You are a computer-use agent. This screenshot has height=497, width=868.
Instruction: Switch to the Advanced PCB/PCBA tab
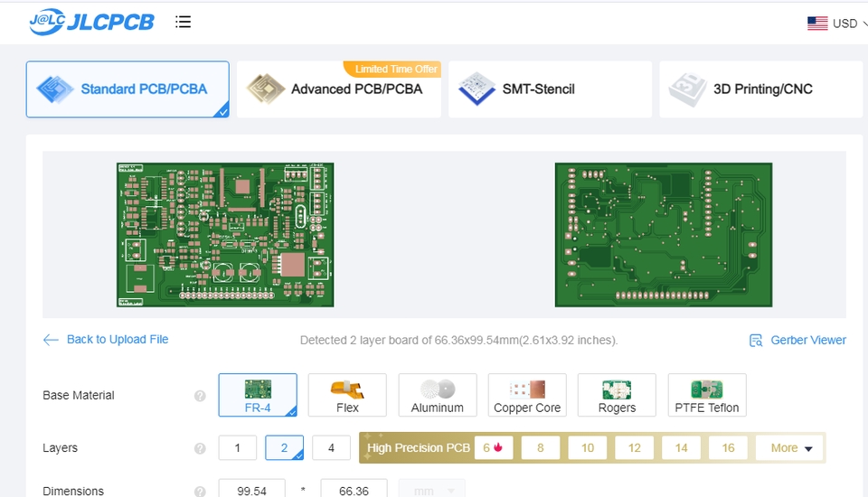point(339,89)
